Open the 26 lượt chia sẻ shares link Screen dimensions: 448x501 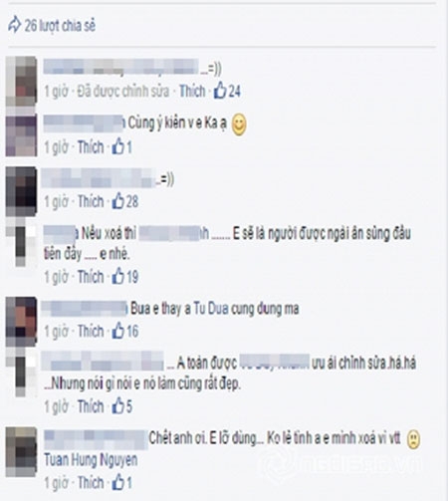(x=60, y=26)
